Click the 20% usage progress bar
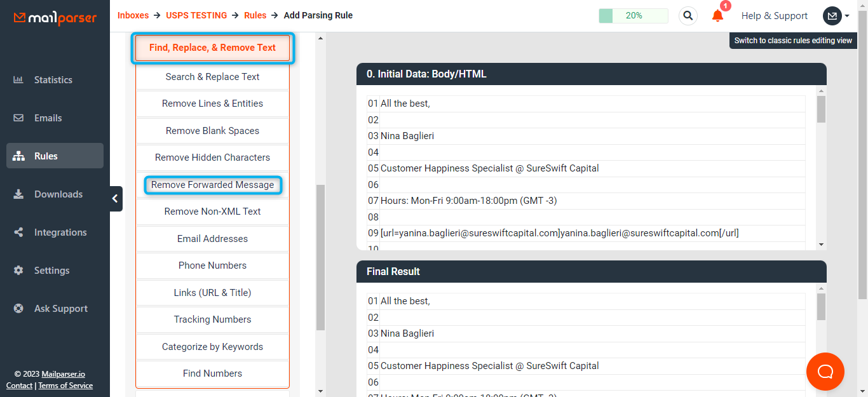Image resolution: width=868 pixels, height=397 pixels. coord(633,15)
